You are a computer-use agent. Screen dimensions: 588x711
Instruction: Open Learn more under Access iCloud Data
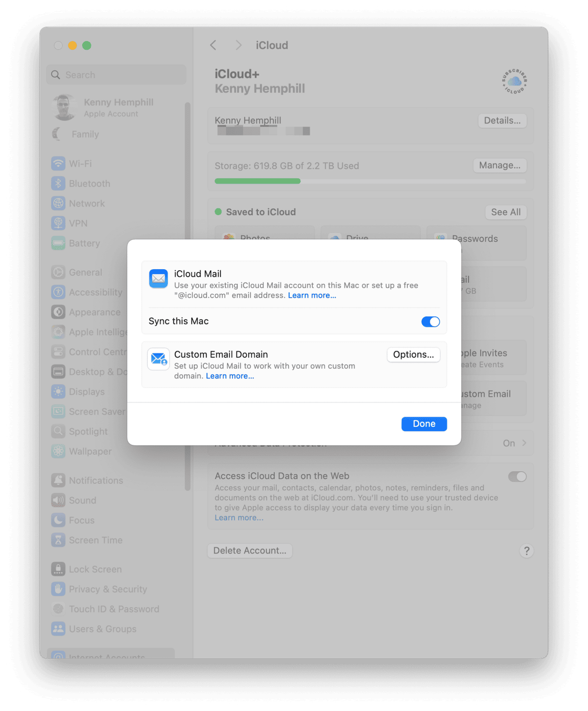tap(239, 518)
